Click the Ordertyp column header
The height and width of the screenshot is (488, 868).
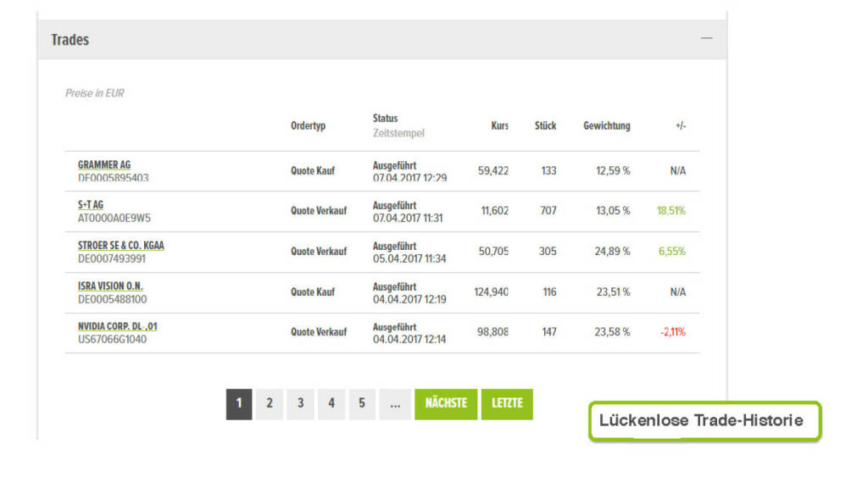click(x=308, y=126)
